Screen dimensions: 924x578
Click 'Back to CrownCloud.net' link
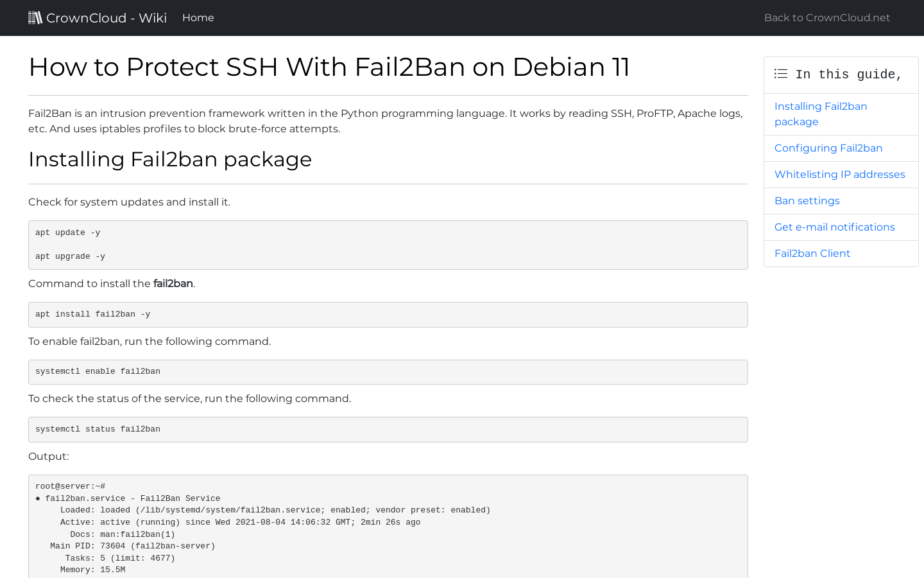coord(826,17)
